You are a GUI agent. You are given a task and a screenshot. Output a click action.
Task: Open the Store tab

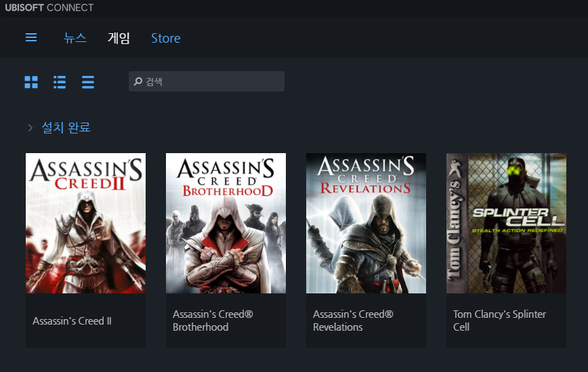click(166, 38)
